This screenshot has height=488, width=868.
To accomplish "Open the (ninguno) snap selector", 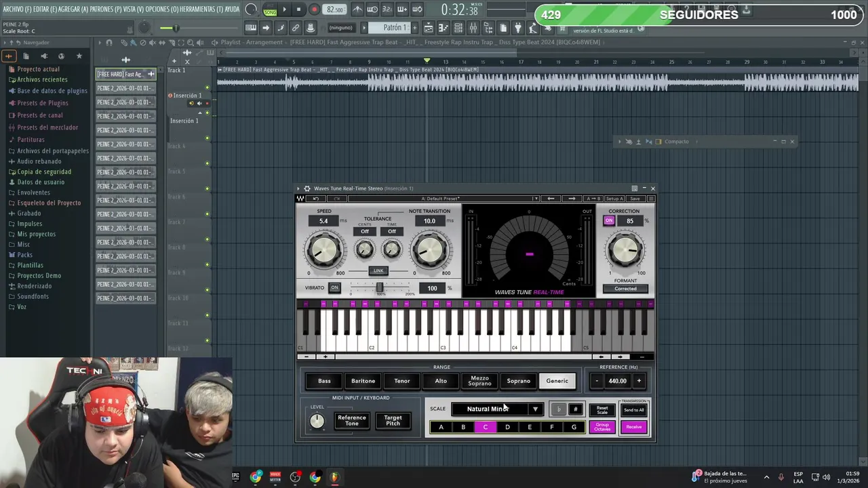I will [x=340, y=28].
